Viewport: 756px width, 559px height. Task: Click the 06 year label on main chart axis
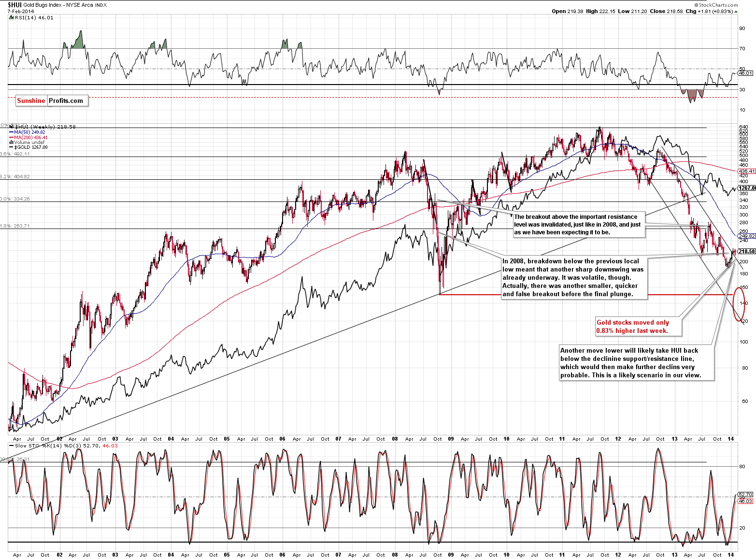click(283, 439)
